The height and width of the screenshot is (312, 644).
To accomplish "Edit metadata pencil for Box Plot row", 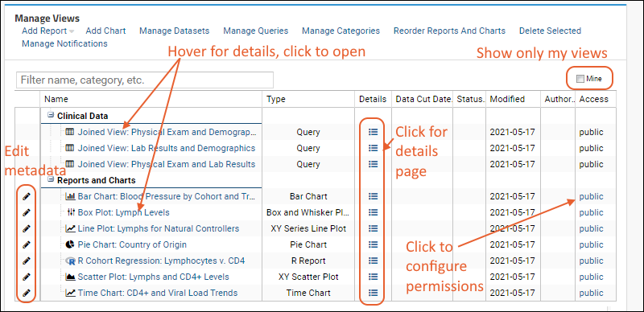I will 27,212.
